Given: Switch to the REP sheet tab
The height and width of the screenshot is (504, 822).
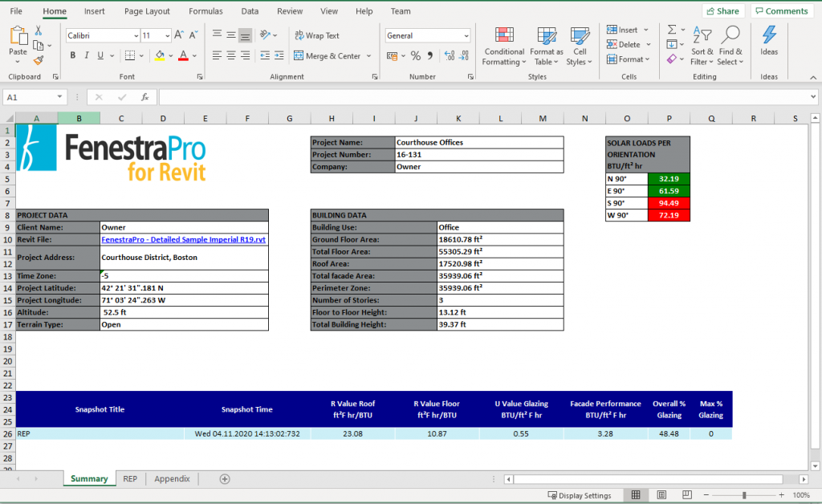Looking at the screenshot, I should 130,479.
